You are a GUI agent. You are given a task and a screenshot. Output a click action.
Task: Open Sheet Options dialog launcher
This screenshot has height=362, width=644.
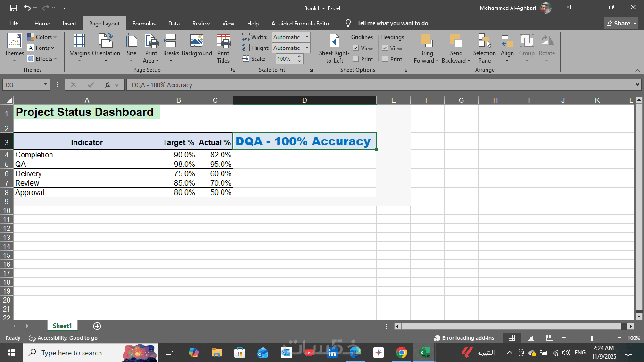pyautogui.click(x=405, y=70)
